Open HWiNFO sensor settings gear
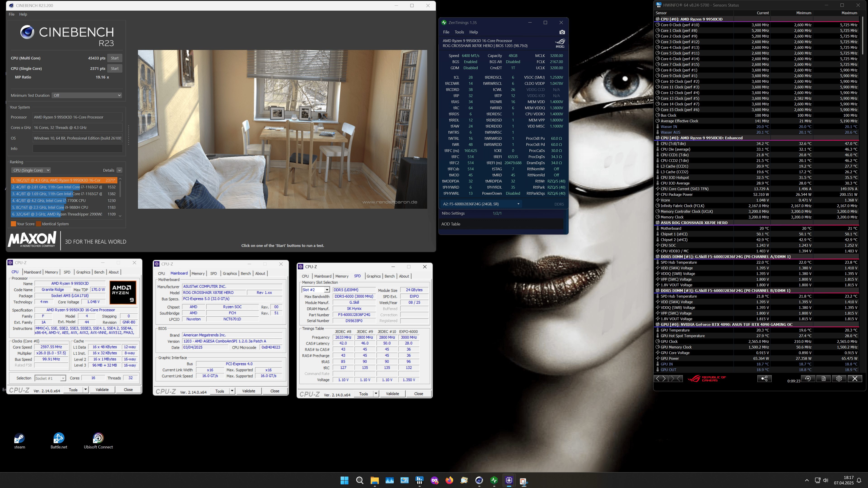Screen dimensions: 868x488 [x=839, y=379]
